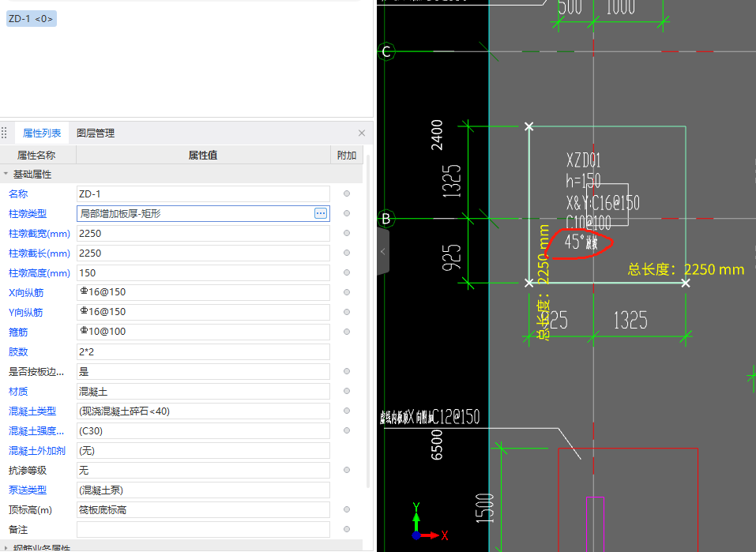Click the 附加 column header
Image resolution: width=756 pixels, height=552 pixels.
pyautogui.click(x=347, y=156)
